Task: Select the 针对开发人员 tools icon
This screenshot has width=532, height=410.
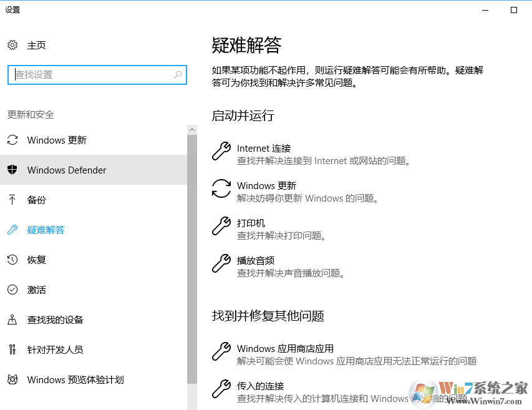Action: tap(12, 349)
